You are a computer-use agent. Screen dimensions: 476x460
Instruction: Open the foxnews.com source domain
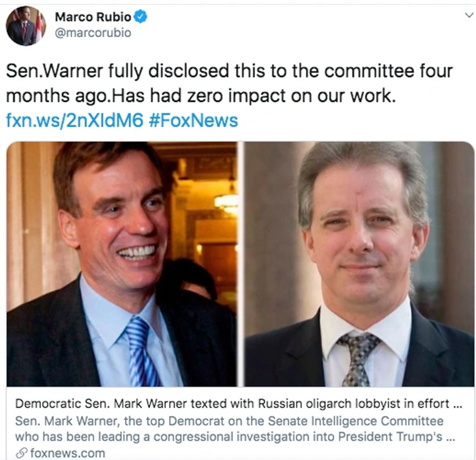point(67,453)
